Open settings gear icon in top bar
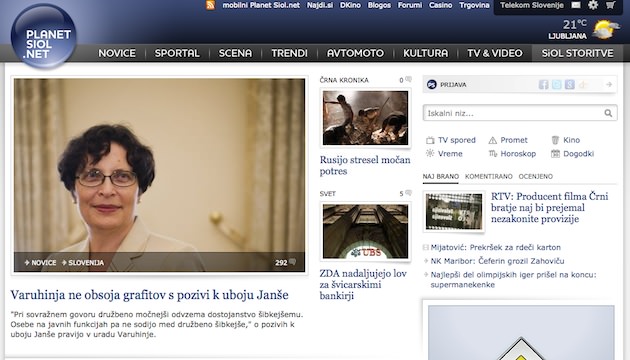Viewport: 630px width, 360px height. (x=593, y=5)
